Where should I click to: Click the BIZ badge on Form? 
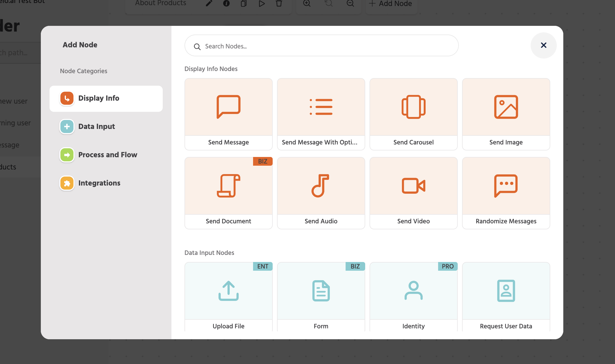(355, 266)
